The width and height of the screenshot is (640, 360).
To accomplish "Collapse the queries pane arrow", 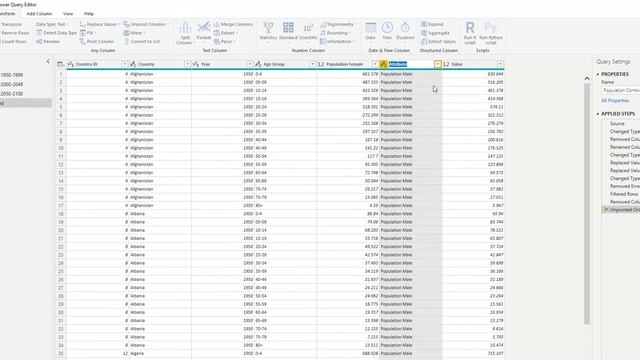I will click(48, 61).
